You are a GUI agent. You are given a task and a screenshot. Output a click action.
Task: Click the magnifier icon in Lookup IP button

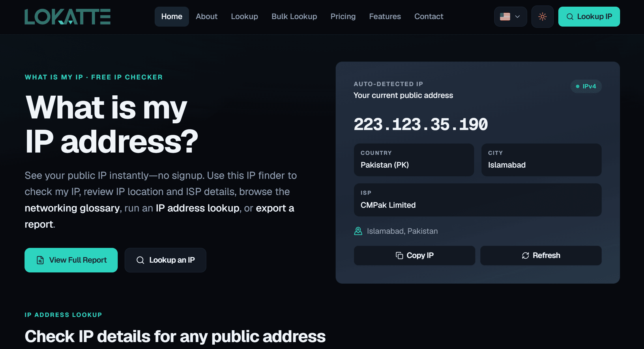(570, 16)
